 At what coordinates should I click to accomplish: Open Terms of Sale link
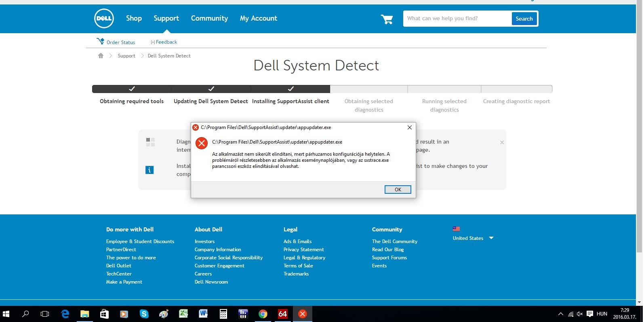[298, 266]
